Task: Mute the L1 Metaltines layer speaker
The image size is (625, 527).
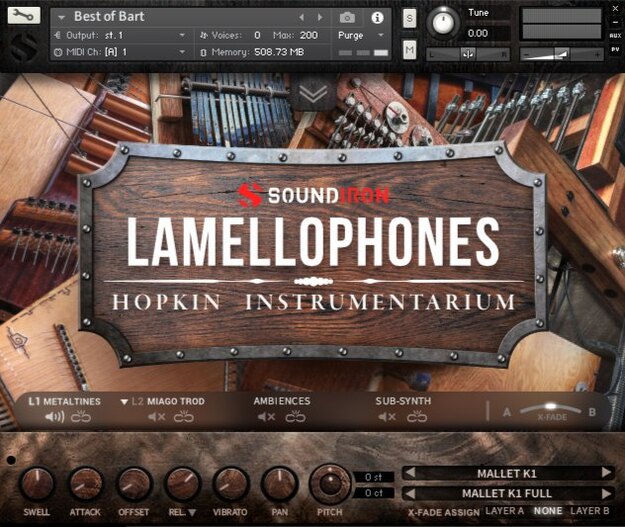Action: click(x=55, y=417)
